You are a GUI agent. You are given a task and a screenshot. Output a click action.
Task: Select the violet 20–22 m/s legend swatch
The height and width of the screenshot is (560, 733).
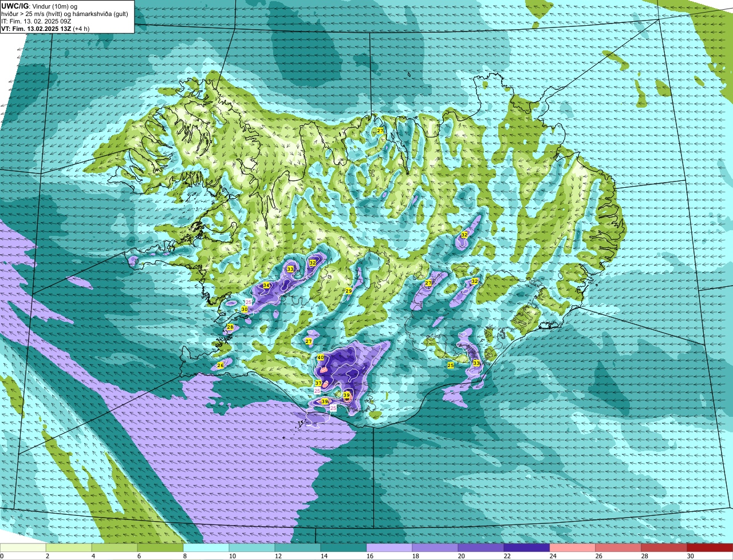pos(481,547)
